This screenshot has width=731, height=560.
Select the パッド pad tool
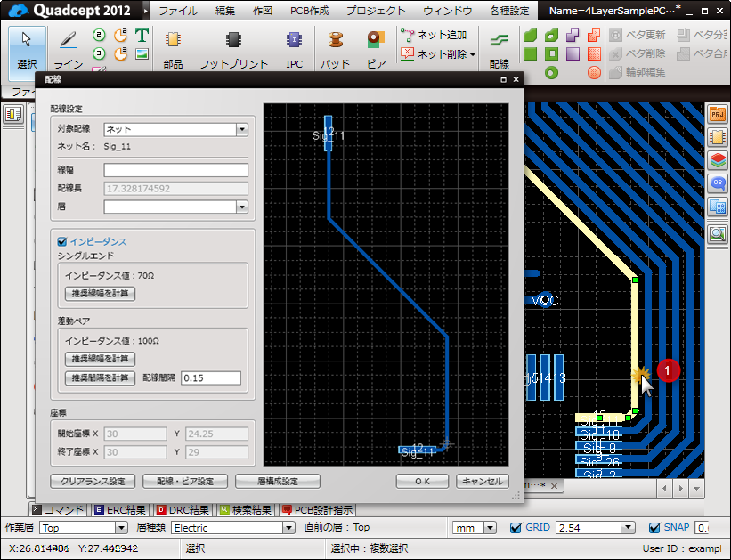point(335,49)
